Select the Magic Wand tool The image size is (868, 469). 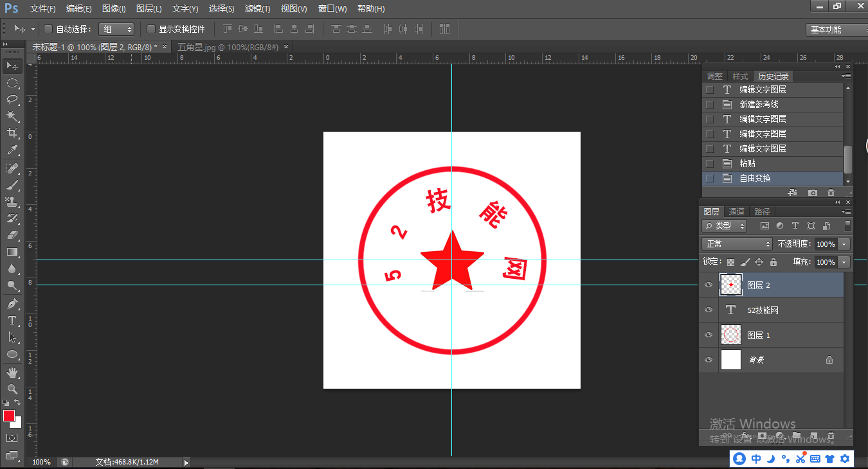(x=12, y=116)
